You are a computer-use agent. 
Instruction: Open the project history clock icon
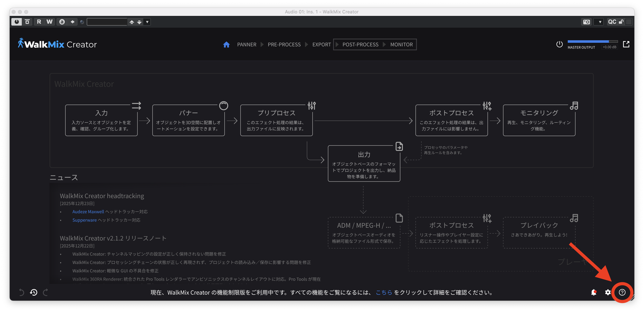coord(34,292)
